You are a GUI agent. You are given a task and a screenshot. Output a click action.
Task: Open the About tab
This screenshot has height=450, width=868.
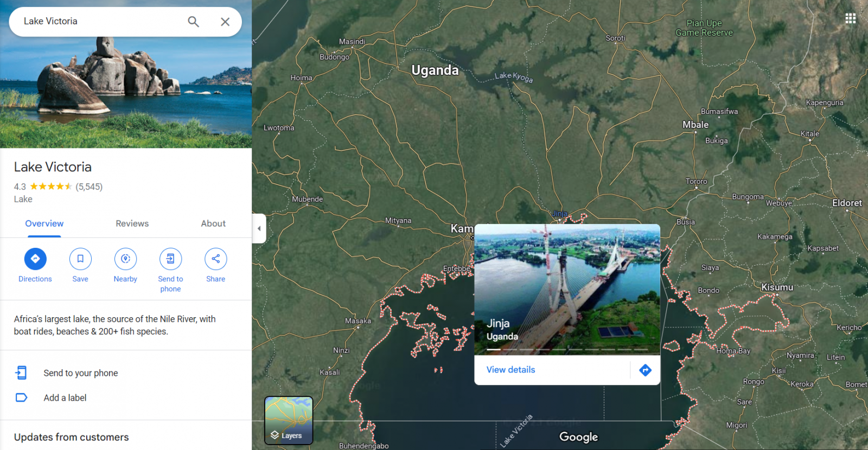(x=213, y=223)
